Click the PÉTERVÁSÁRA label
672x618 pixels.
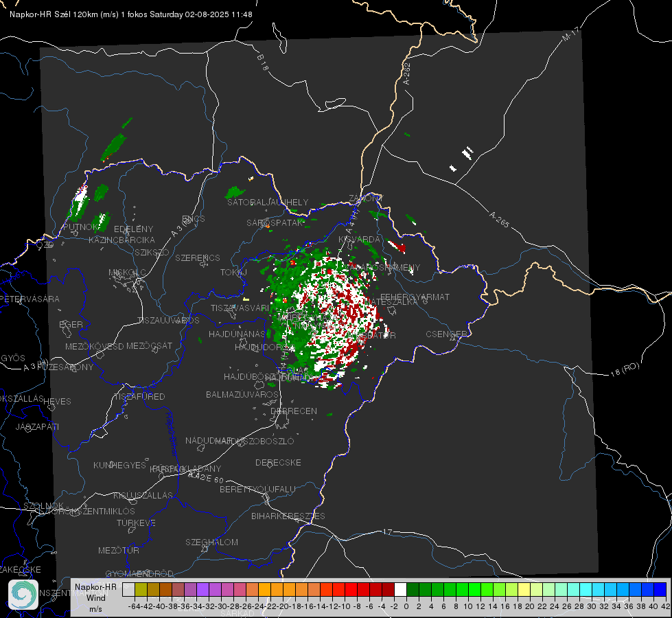click(29, 299)
